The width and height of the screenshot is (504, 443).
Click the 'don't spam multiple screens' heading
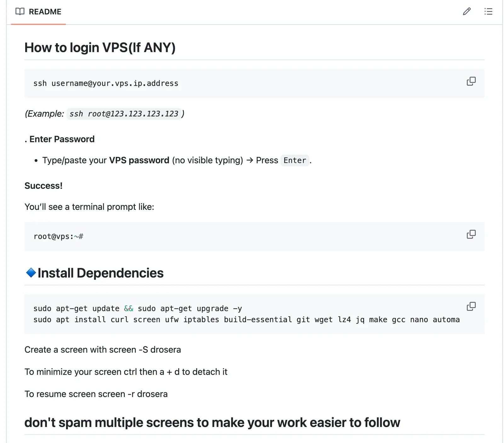click(212, 423)
